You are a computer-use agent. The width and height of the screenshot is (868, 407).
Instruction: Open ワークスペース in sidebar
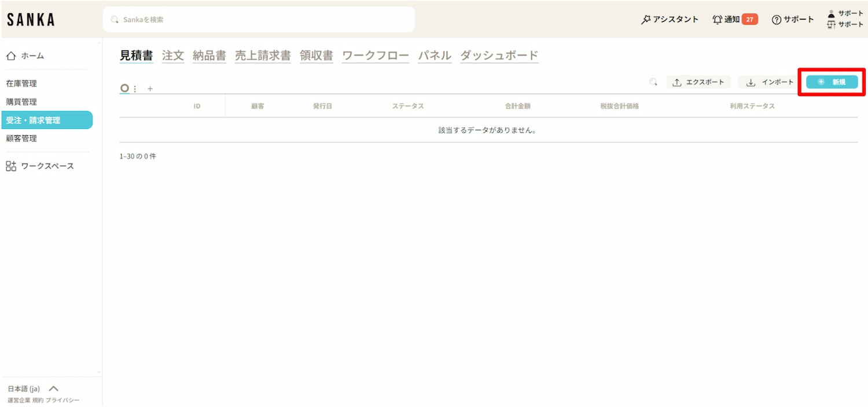click(40, 166)
